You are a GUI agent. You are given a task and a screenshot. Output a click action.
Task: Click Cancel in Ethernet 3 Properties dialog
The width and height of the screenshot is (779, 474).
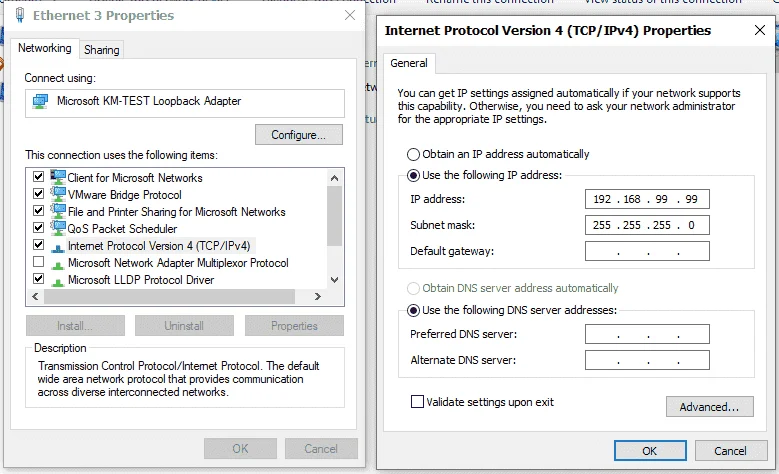[x=321, y=449]
